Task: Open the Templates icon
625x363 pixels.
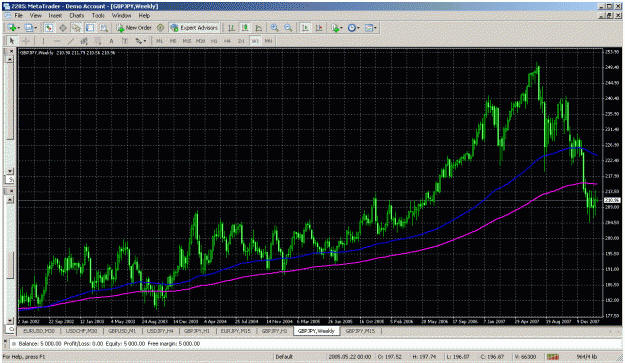Action: [x=369, y=28]
